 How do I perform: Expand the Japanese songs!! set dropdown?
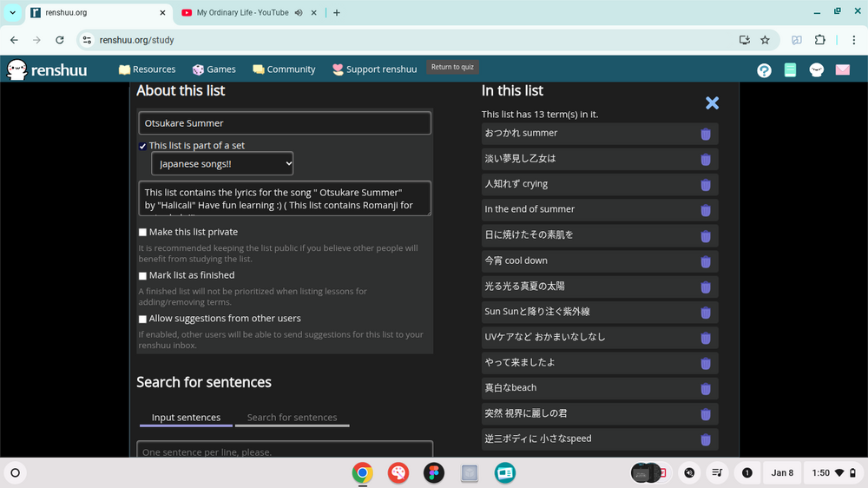pos(222,163)
